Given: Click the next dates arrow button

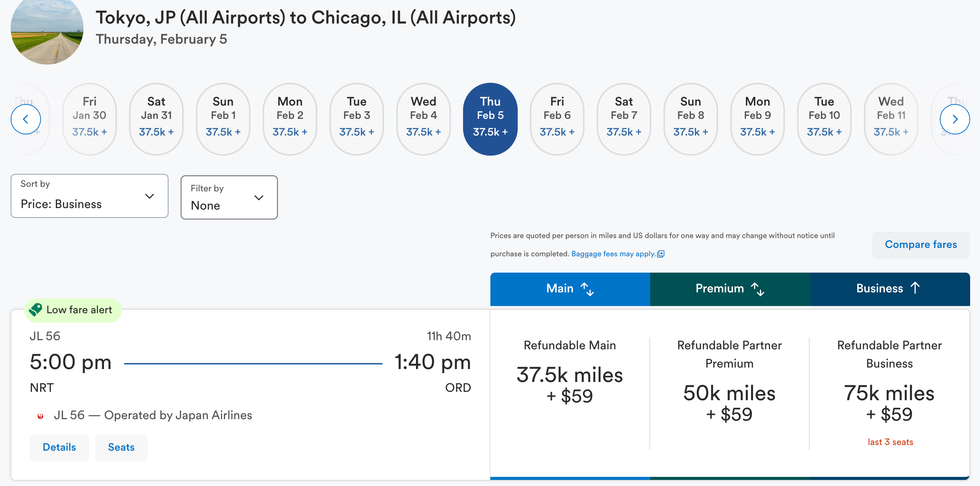Looking at the screenshot, I should [x=954, y=120].
